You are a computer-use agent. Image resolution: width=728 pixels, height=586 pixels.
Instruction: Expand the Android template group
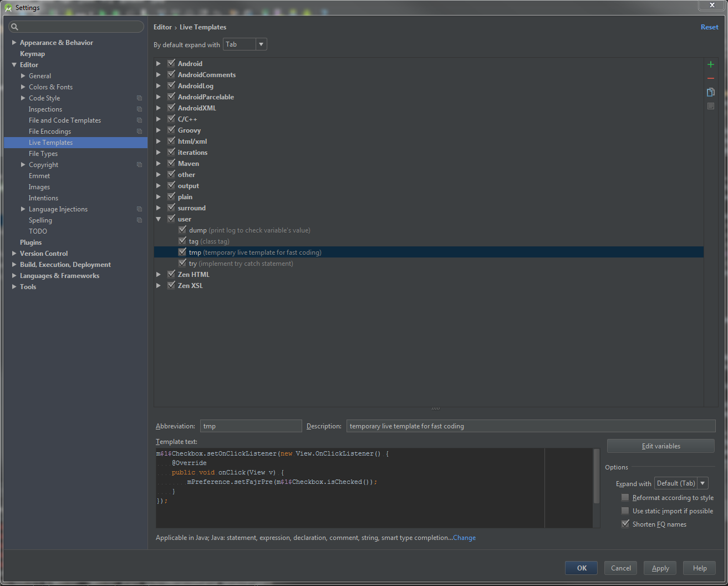coord(159,63)
